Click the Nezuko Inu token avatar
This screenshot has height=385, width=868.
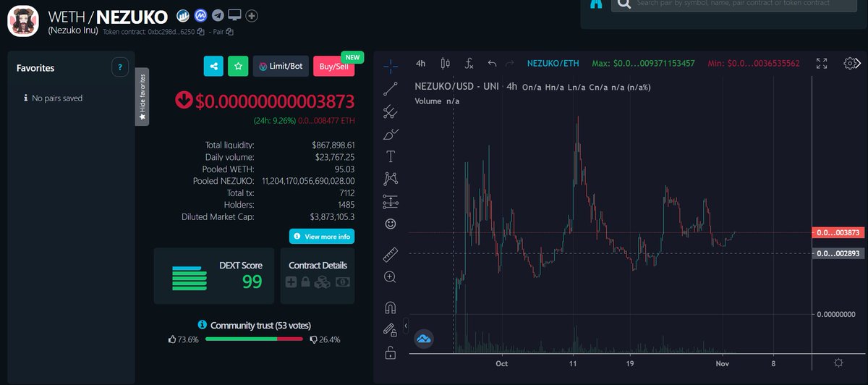pos(23,20)
